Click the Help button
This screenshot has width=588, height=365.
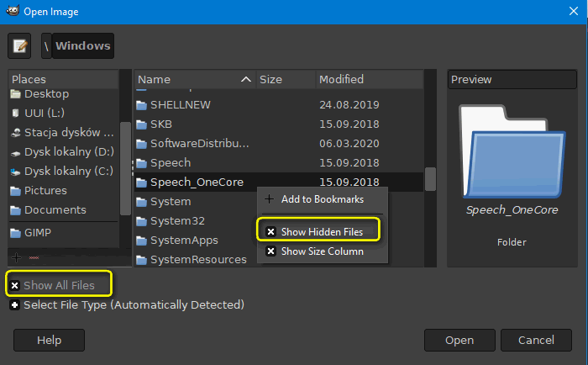49,341
